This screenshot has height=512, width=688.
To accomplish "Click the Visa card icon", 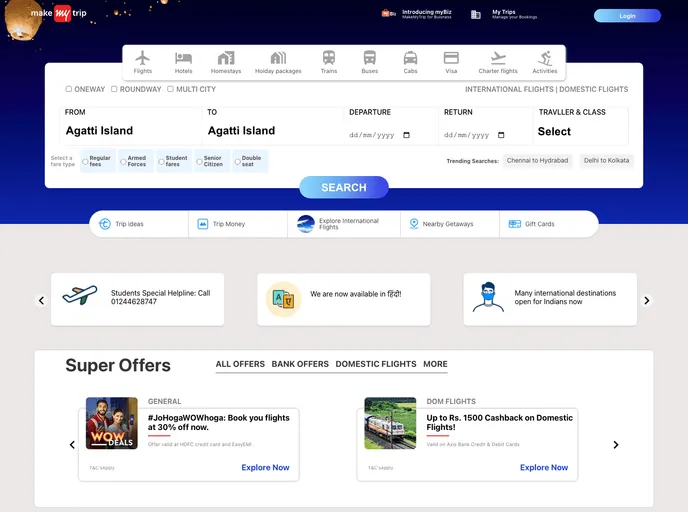I will point(451,58).
